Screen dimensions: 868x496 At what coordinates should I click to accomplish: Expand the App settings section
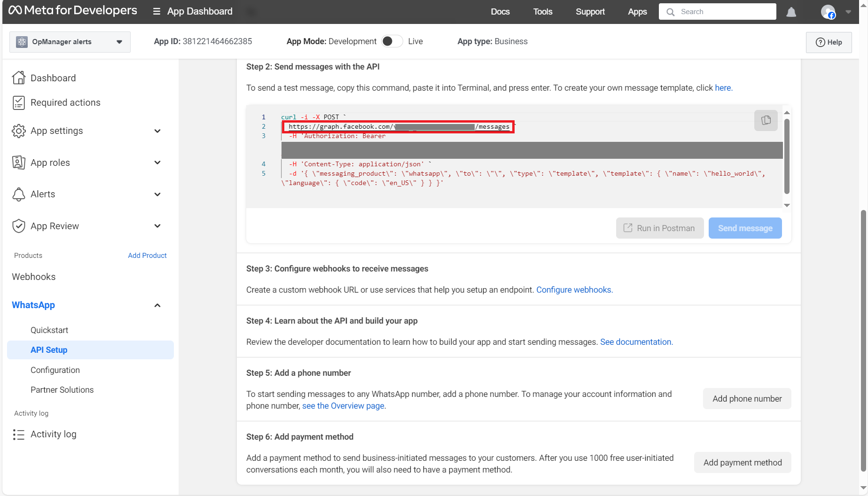coord(157,131)
